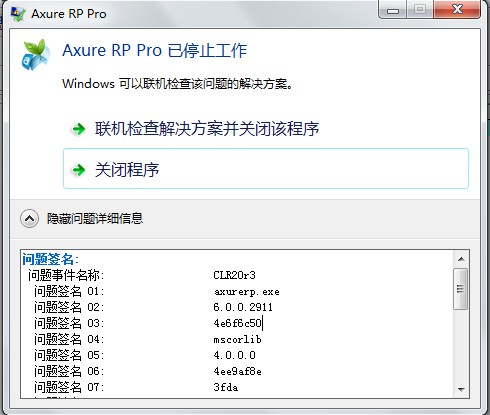The image size is (490, 415).
Task: Click the details scrollbar up arrow
Action: click(461, 259)
